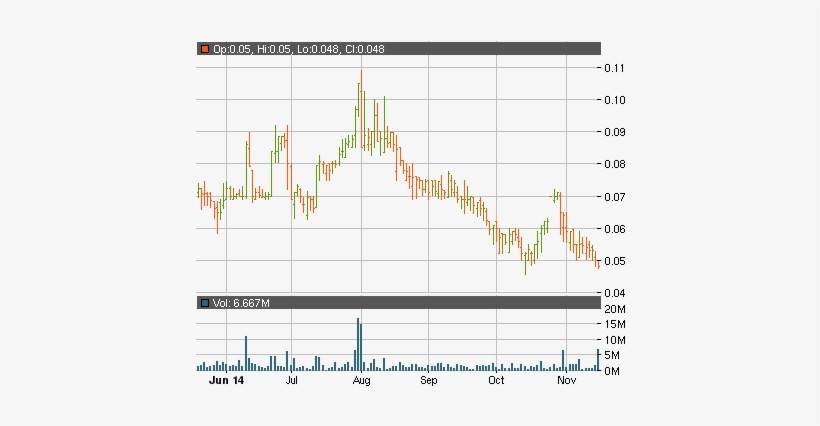Click the 0M volume axis label
The height and width of the screenshot is (426, 820).
(x=612, y=371)
